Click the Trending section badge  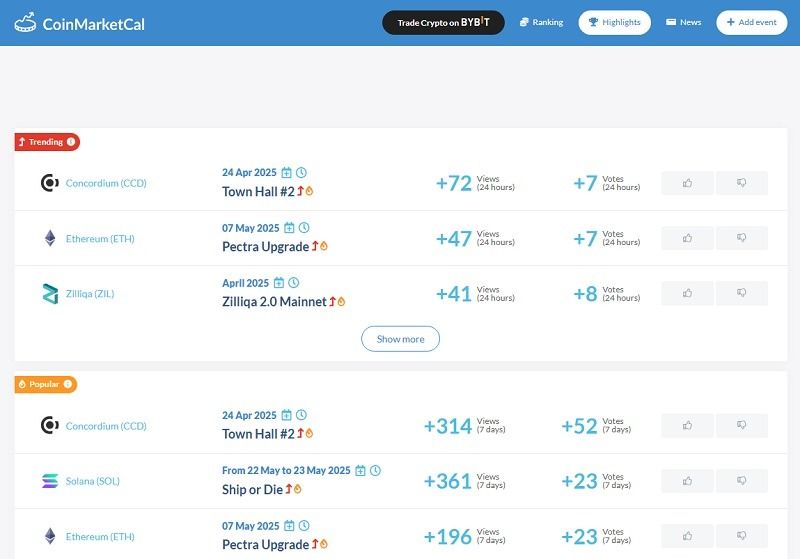[47, 142]
